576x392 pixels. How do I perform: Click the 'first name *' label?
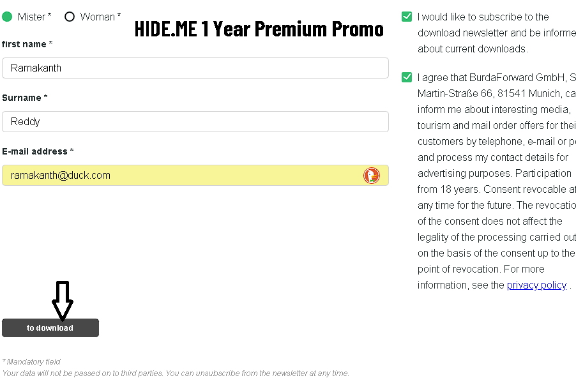(27, 44)
